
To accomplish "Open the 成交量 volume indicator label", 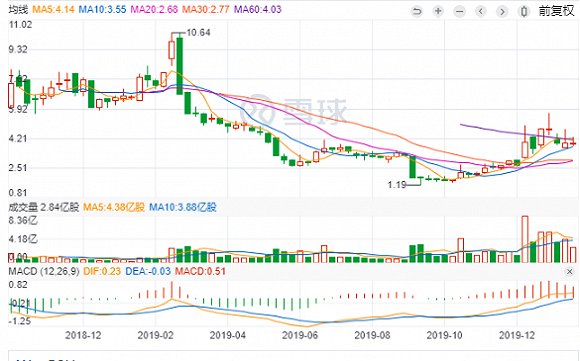I will (x=44, y=207).
